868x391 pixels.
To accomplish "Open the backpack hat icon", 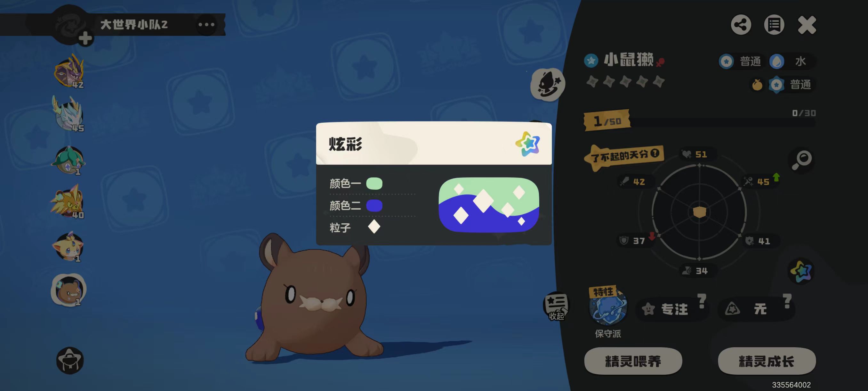I will [x=69, y=360].
